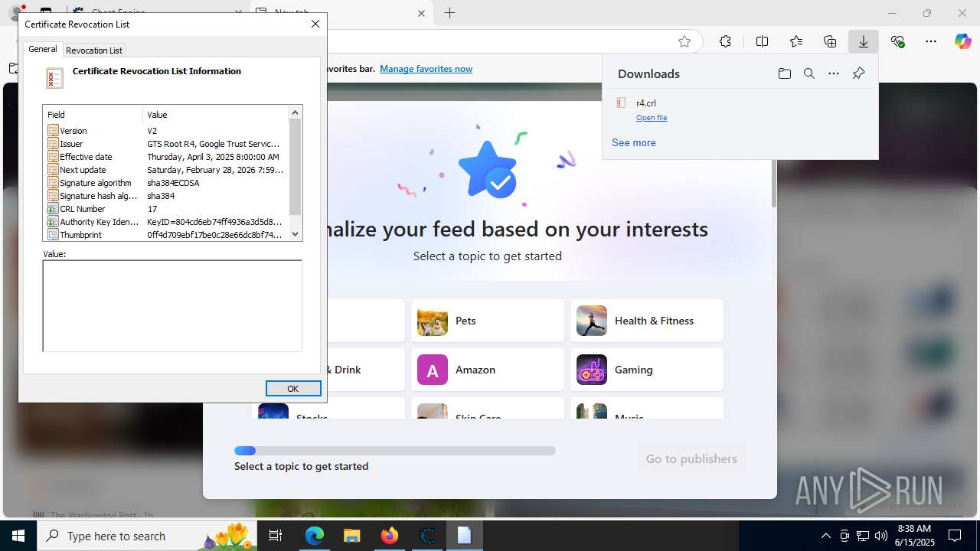Select the Issuer field row
The width and height of the screenshot is (980, 551).
point(166,144)
